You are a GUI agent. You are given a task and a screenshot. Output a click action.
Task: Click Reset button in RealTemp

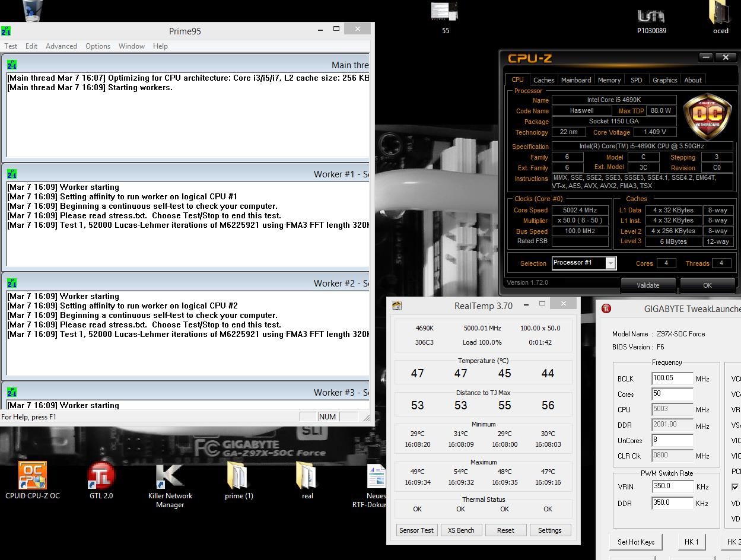505,530
